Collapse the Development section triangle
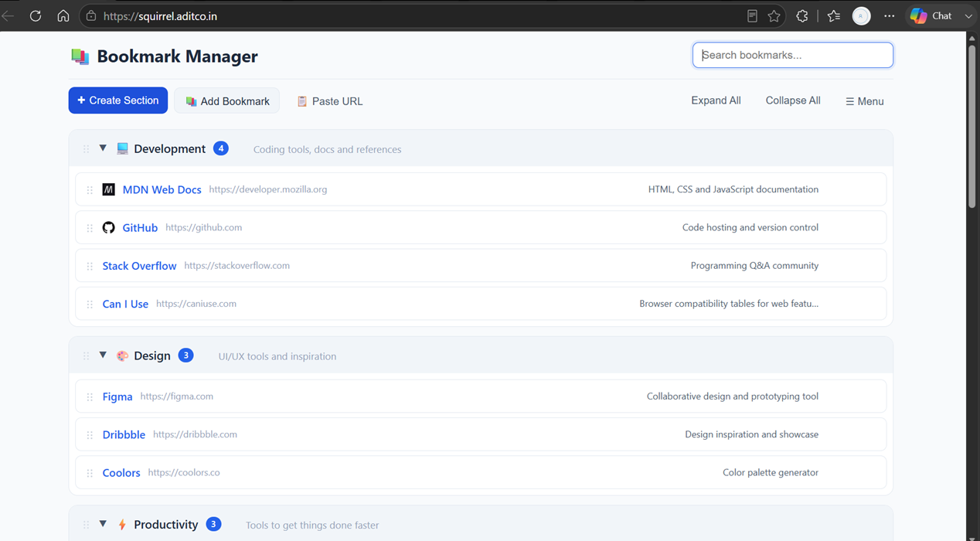980x541 pixels. 103,148
